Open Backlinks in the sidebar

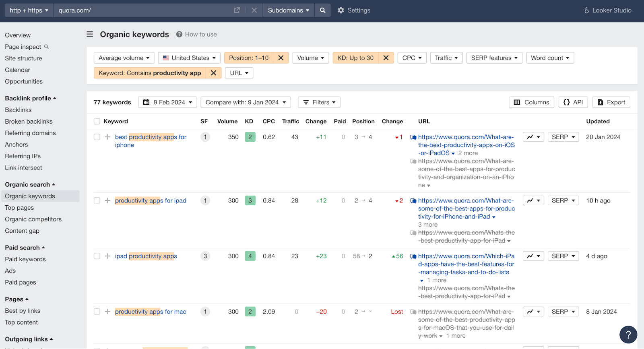point(18,110)
